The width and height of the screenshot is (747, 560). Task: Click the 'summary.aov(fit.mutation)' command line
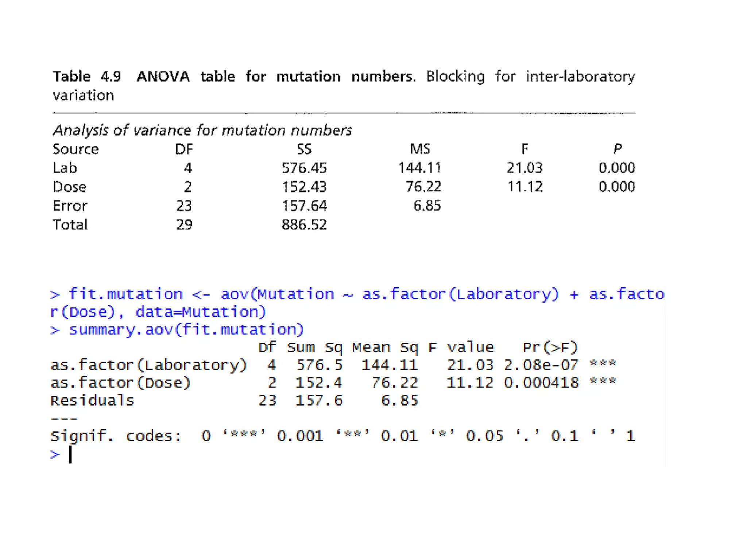[x=186, y=330]
